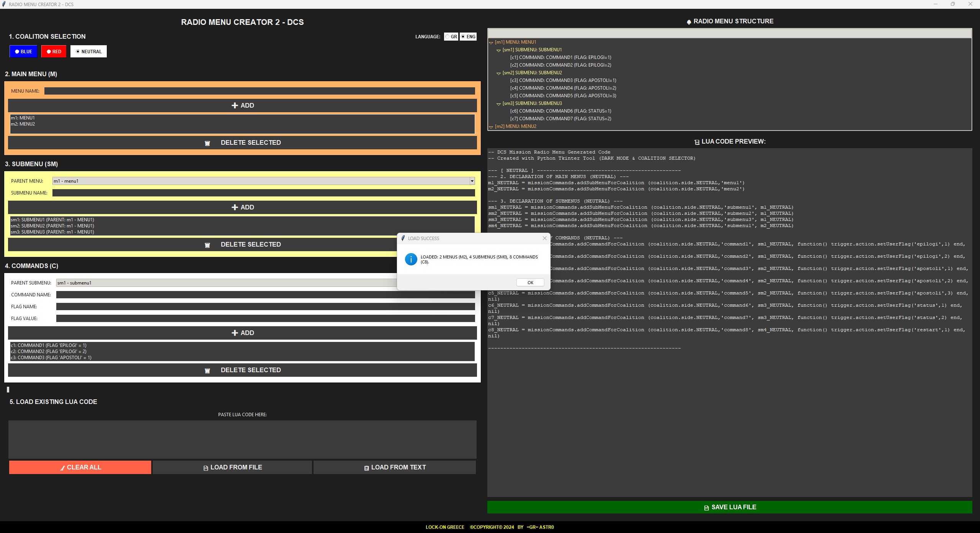
Task: Click the plus icon on Main Menu ADD
Action: pyautogui.click(x=235, y=105)
